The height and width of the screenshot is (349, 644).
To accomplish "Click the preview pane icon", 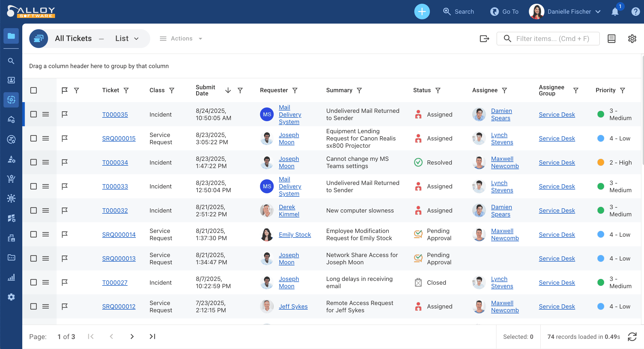I will click(612, 39).
